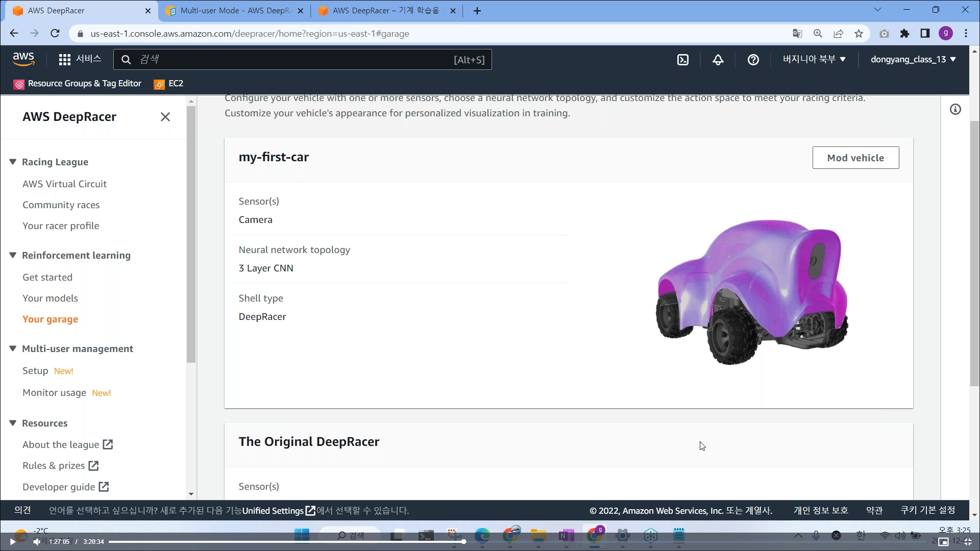Go to Your models in sidebar

50,298
